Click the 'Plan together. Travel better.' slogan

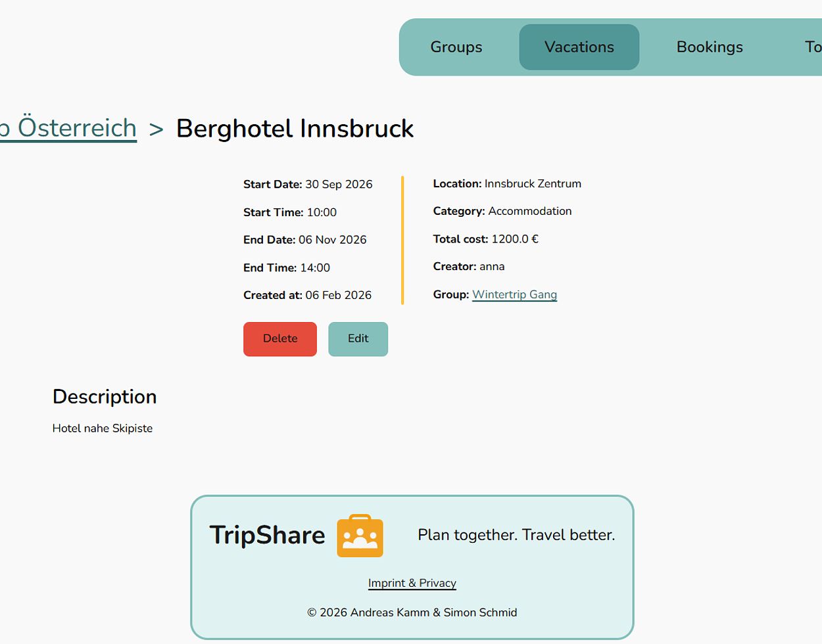516,535
